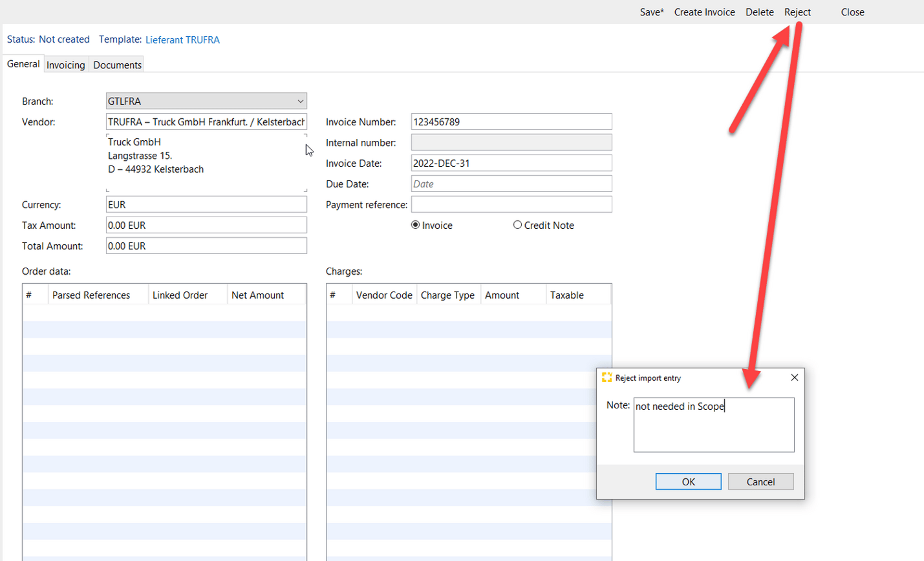Viewport: 924px width, 561px height.
Task: Click the Total Amount field
Action: 206,246
